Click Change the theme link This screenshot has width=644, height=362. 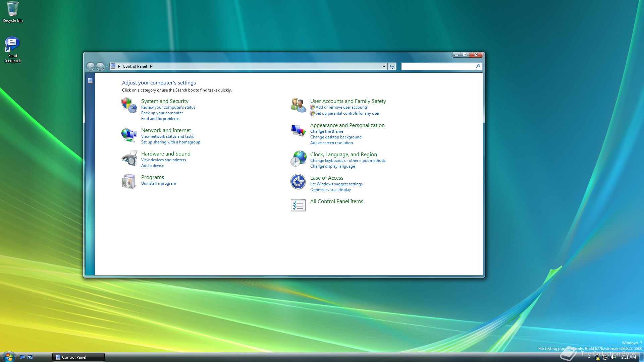pyautogui.click(x=327, y=131)
